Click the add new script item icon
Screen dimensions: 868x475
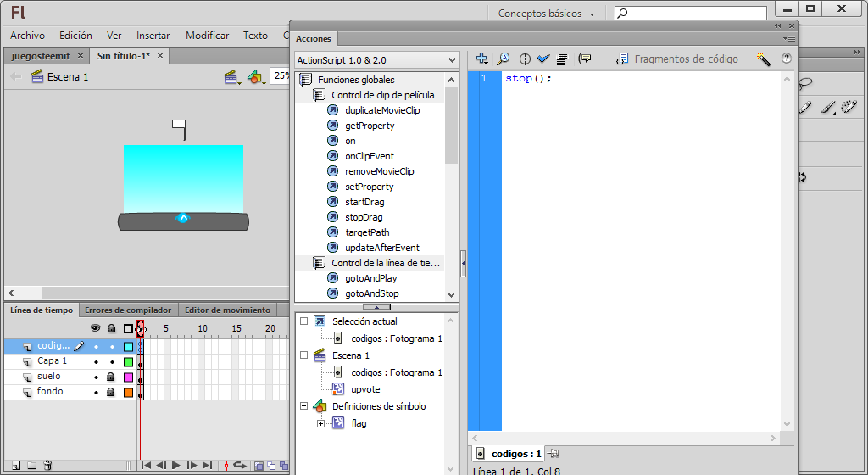tap(481, 59)
